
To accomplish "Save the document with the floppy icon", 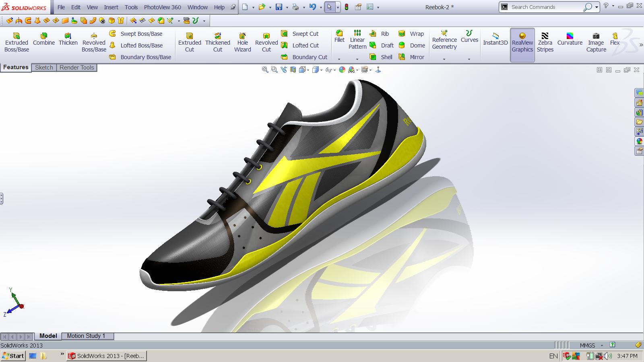I will [279, 7].
